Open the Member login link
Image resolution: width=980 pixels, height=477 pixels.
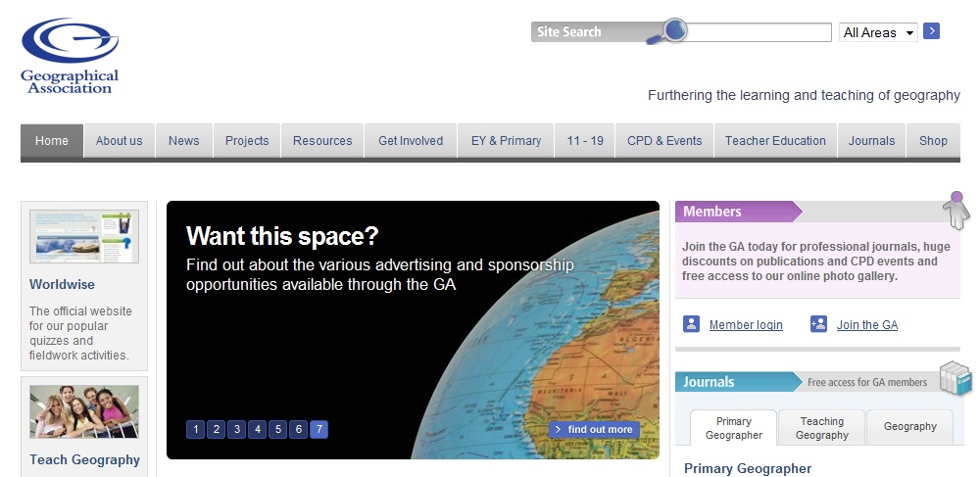[x=746, y=325]
